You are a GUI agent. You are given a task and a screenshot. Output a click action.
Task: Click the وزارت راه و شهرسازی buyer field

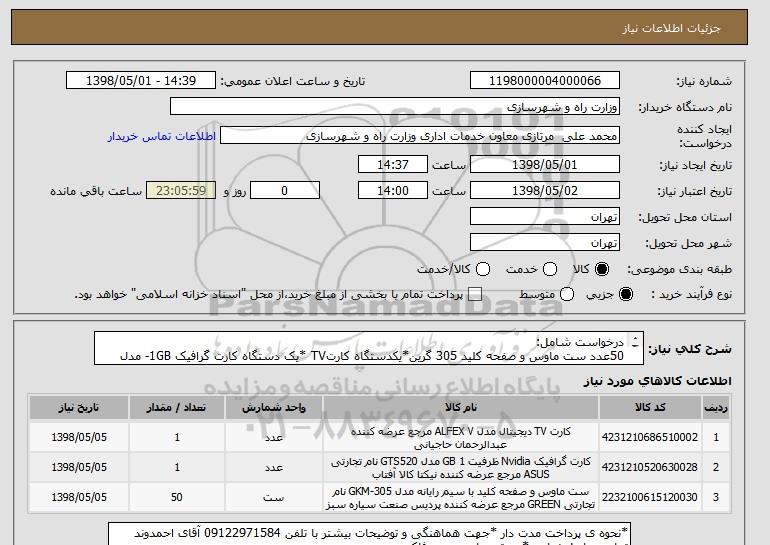(x=395, y=107)
